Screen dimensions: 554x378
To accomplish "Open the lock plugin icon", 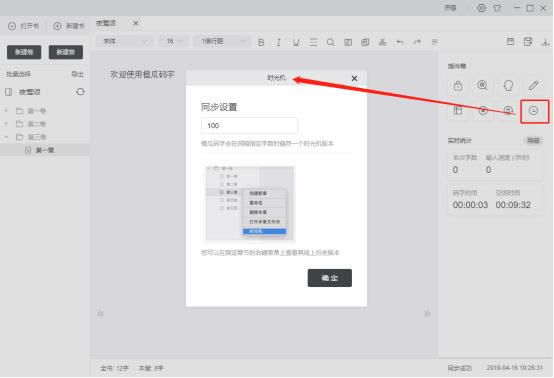I will (x=458, y=85).
